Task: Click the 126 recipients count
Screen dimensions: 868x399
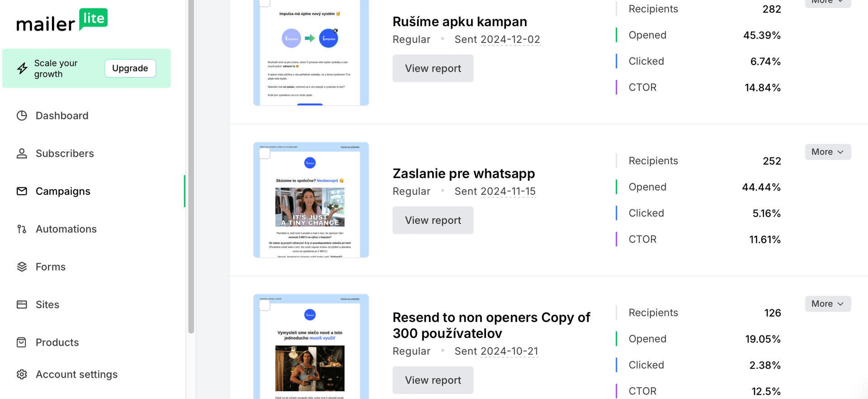Action: [773, 313]
